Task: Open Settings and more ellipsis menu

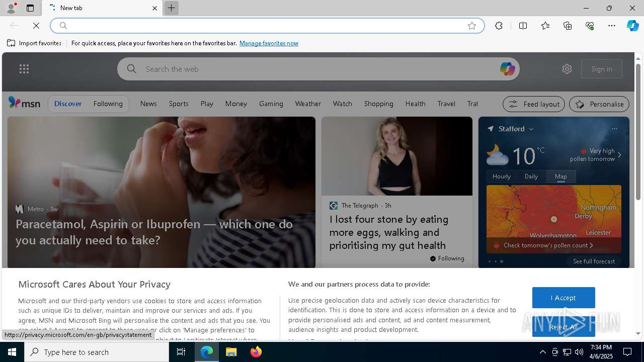Action: tap(612, 26)
